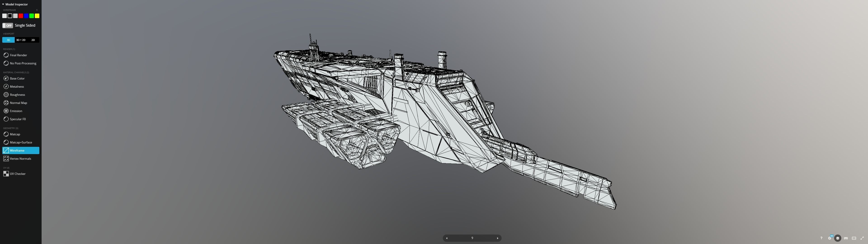Image resolution: width=868 pixels, height=244 pixels.
Task: Click the annotation number 9 label
Action: click(x=472, y=238)
